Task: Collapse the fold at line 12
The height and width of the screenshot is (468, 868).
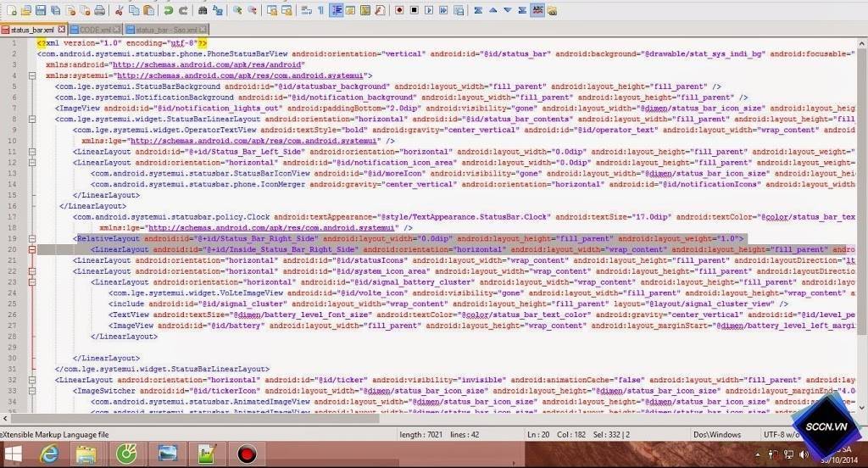Action: (32, 163)
